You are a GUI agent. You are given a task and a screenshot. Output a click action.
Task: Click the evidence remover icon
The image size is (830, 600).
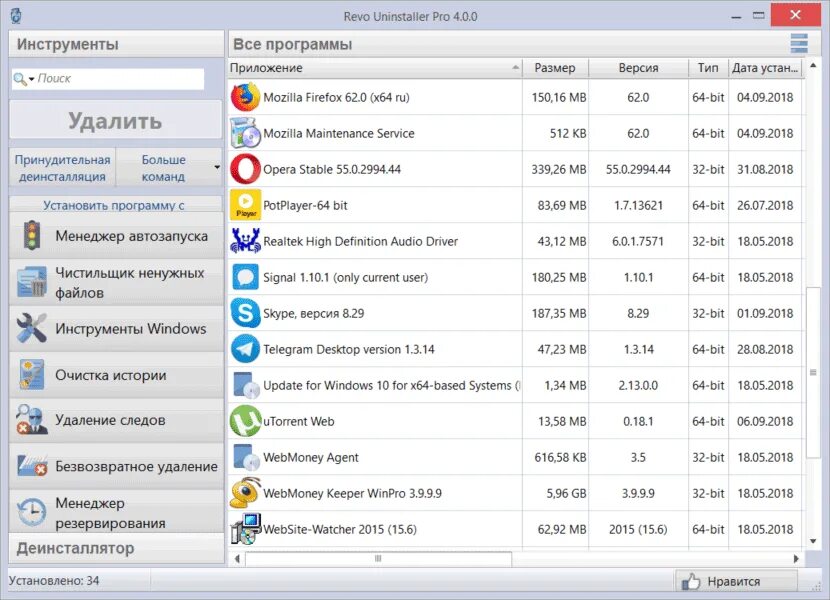tap(32, 420)
